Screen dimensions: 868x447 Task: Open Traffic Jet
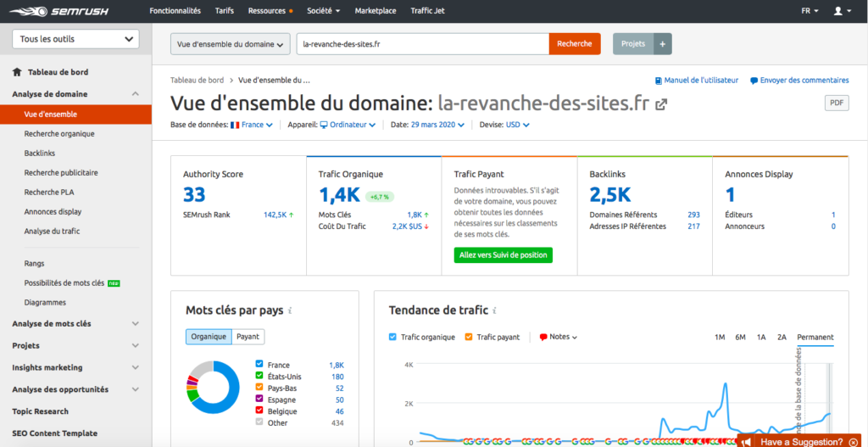(x=427, y=10)
